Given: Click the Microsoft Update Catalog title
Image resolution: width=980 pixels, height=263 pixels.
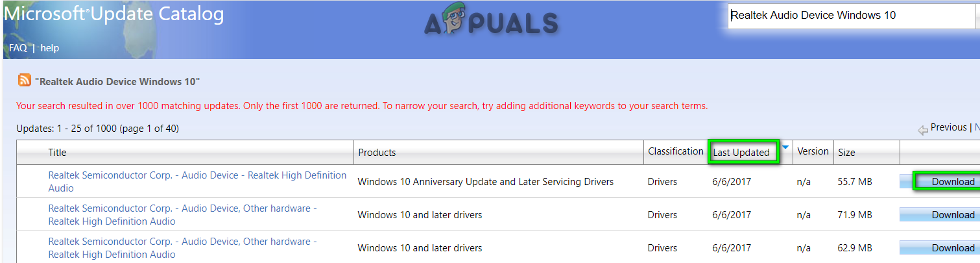Looking at the screenshot, I should coord(114,15).
